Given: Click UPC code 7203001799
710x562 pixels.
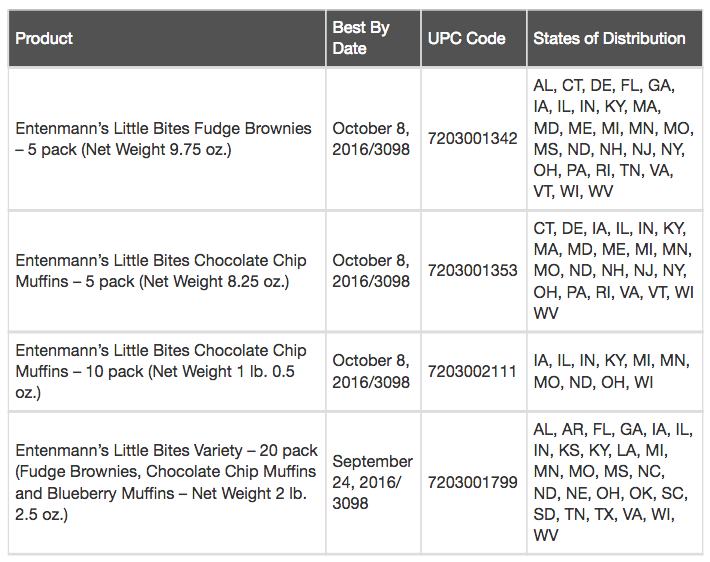Looking at the screenshot, I should (x=474, y=483).
